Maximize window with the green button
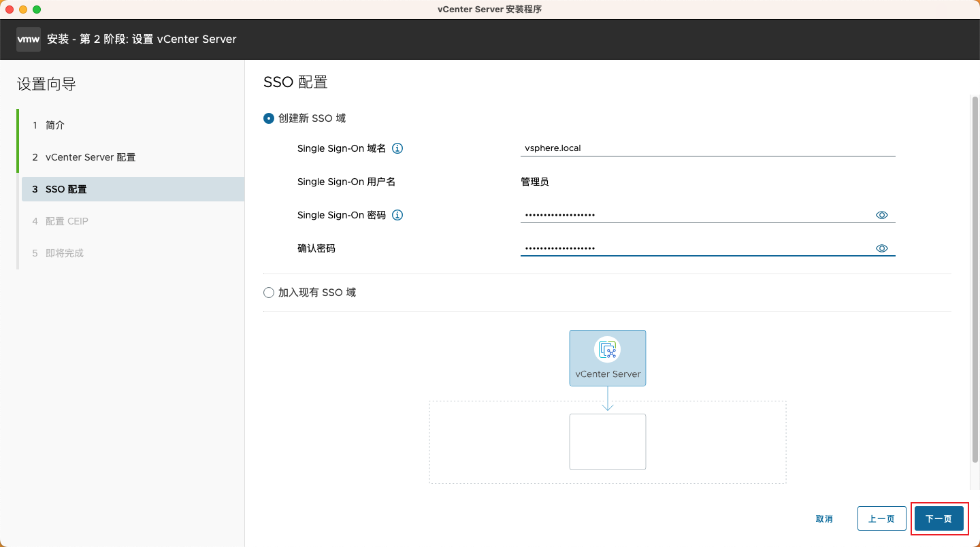Viewport: 980px width, 547px height. point(37,10)
